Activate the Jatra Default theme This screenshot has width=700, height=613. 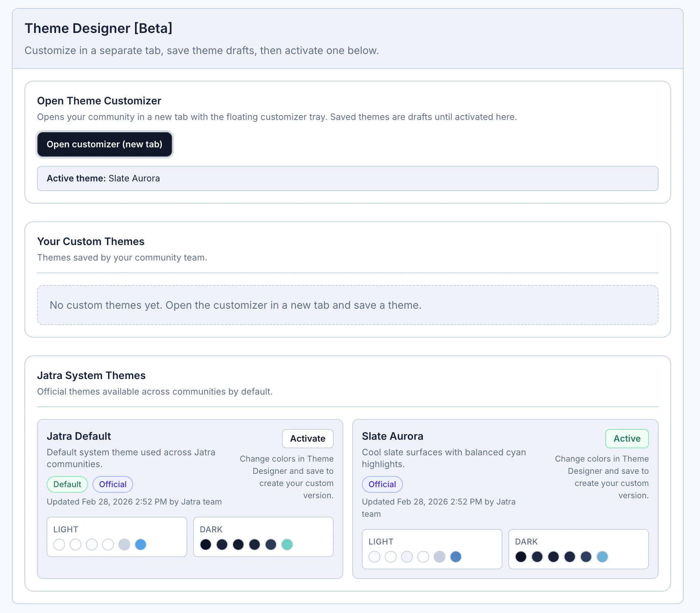307,439
